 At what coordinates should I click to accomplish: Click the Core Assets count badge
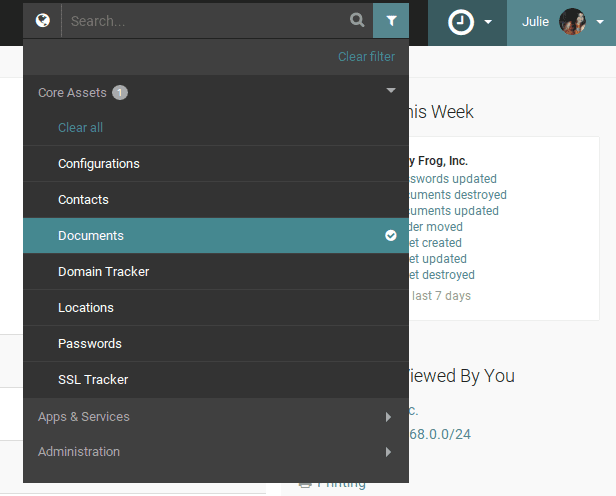click(120, 93)
